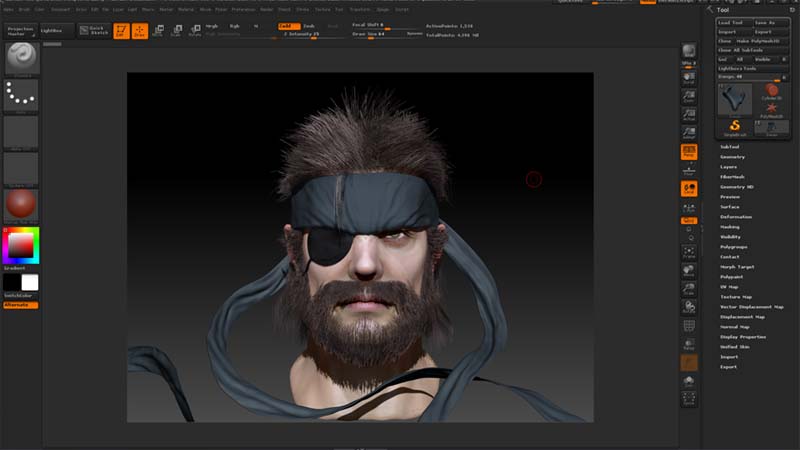Image resolution: width=800 pixels, height=450 pixels.
Task: Open the Brush menu
Action: 24,9
